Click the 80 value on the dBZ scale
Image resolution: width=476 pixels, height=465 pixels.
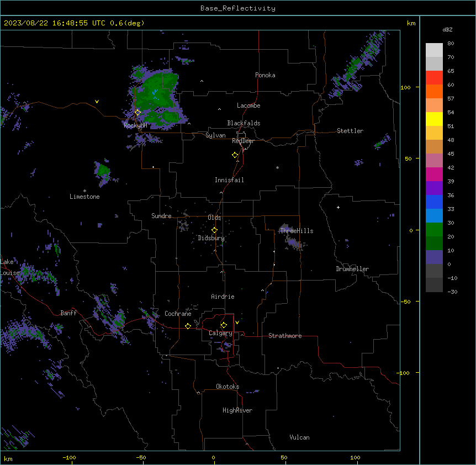tap(451, 44)
